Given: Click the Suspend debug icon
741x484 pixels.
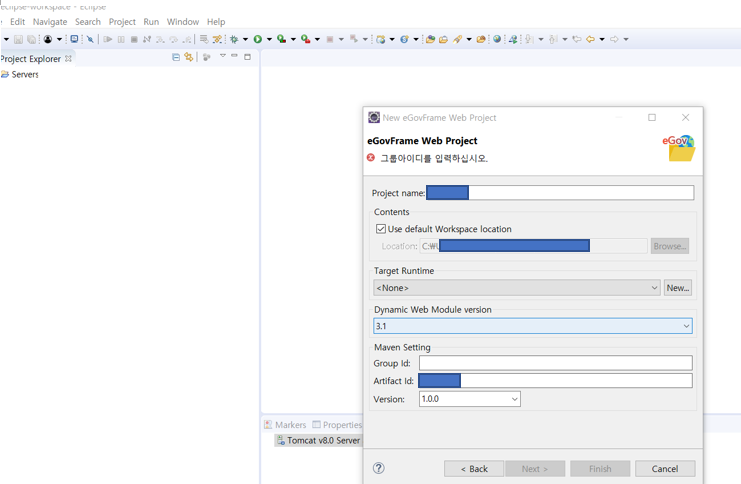Looking at the screenshot, I should (121, 39).
